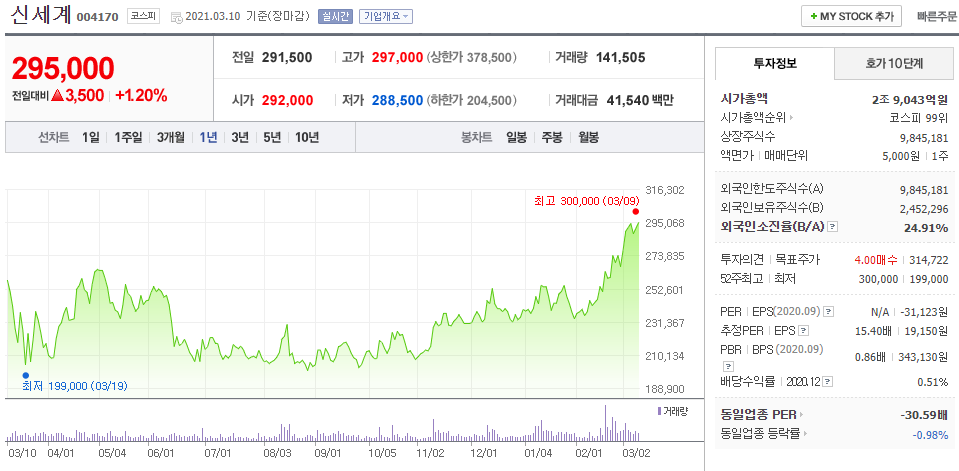Image resolution: width=959 pixels, height=471 pixels.
Task: Click the 동일업종 등락률 value -0.98%
Action: pos(930,434)
